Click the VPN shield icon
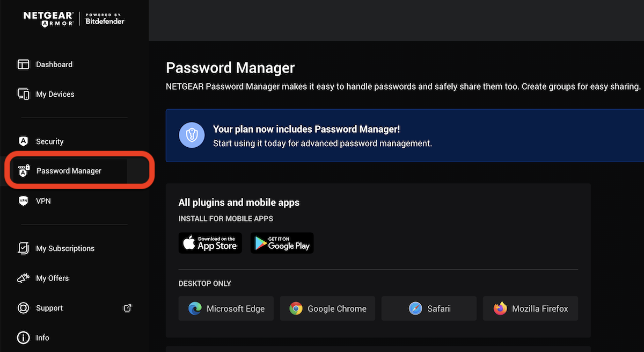This screenshot has height=352, width=644. tap(23, 201)
